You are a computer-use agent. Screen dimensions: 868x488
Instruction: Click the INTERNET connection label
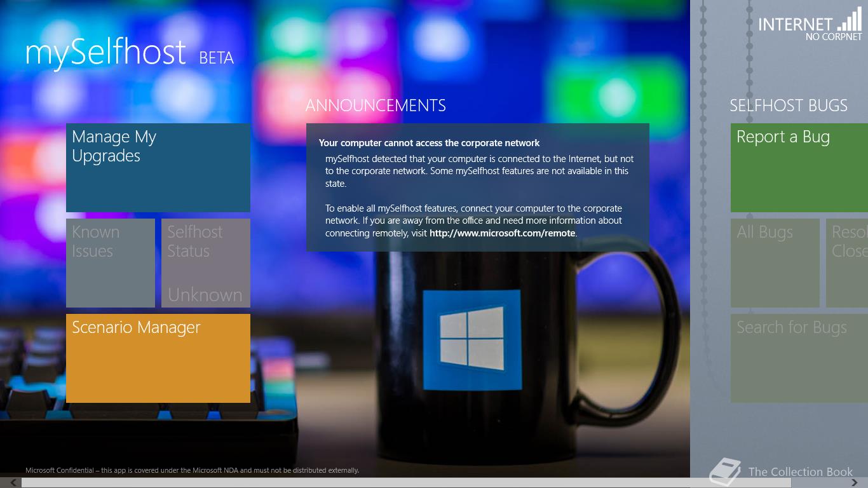796,24
